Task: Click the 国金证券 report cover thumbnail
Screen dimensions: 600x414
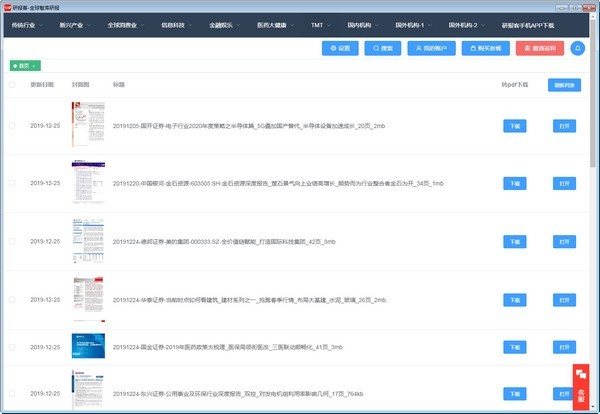Action: pos(87,346)
